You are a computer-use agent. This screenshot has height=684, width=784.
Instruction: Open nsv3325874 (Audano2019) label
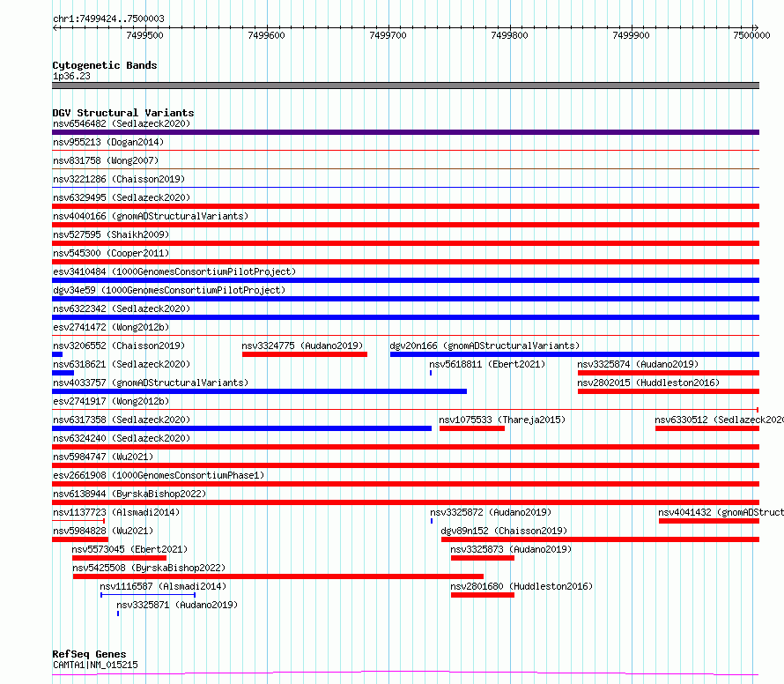[638, 364]
